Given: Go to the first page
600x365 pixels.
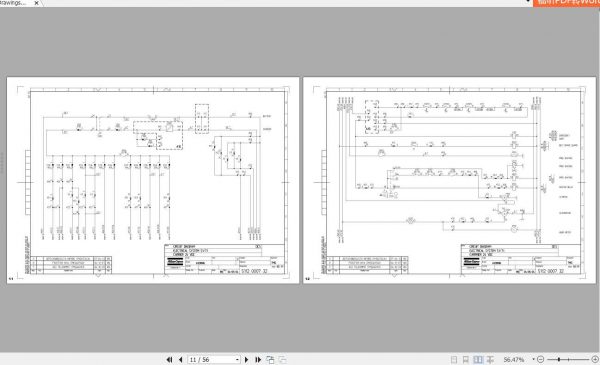Looking at the screenshot, I should coord(169,360).
